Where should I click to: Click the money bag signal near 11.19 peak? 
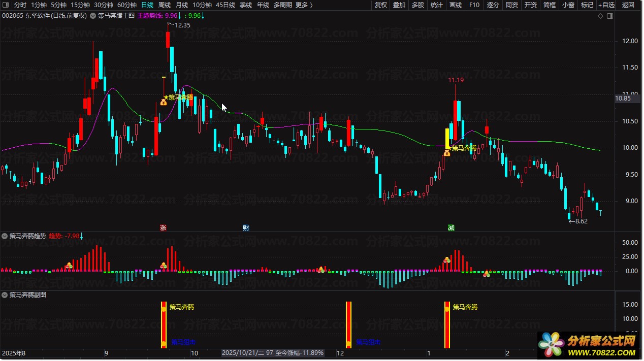[447, 152]
